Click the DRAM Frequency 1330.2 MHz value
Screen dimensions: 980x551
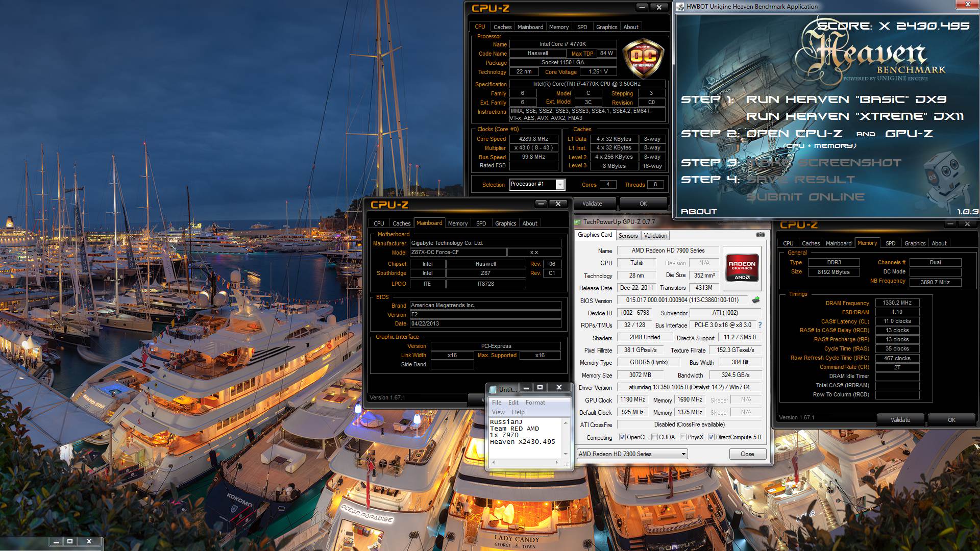coord(897,303)
